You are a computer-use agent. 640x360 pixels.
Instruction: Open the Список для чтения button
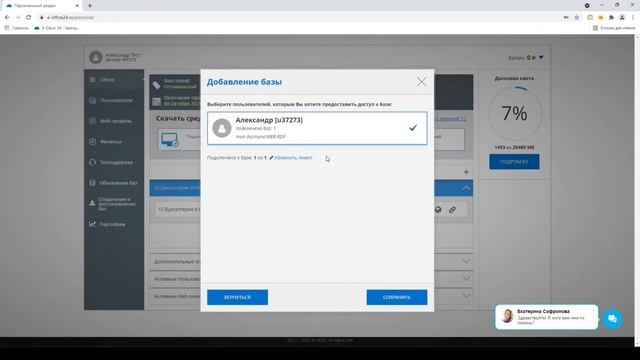pos(614,28)
